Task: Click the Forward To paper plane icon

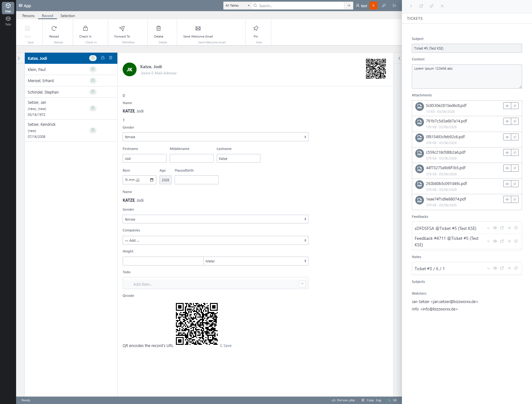Action: click(x=122, y=29)
